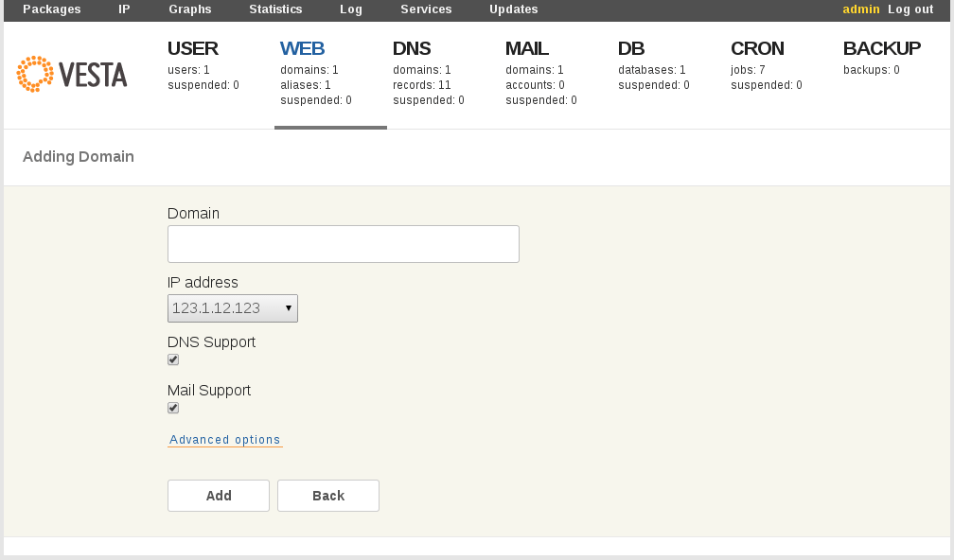
Task: Open the Services menu item
Action: pyautogui.click(x=426, y=9)
